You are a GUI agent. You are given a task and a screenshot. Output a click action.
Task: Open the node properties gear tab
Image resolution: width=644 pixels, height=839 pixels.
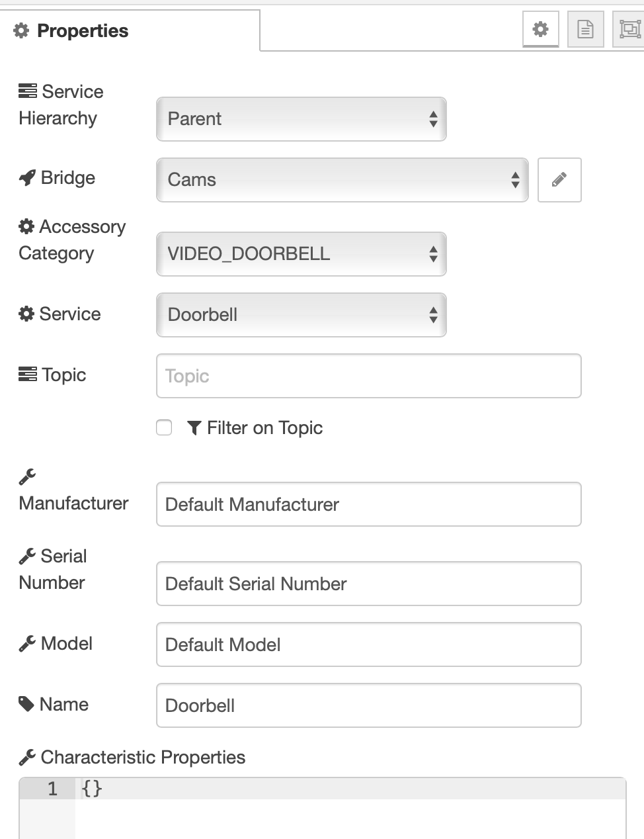541,30
